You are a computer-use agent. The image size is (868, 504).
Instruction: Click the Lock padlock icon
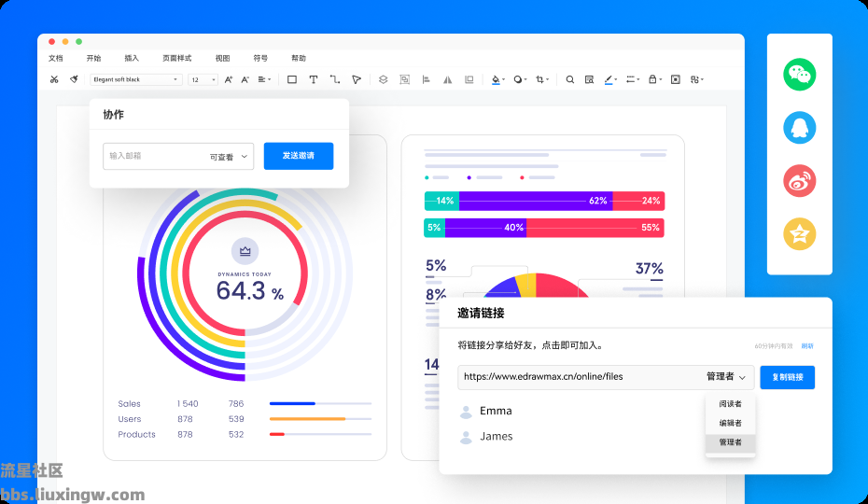coord(652,79)
